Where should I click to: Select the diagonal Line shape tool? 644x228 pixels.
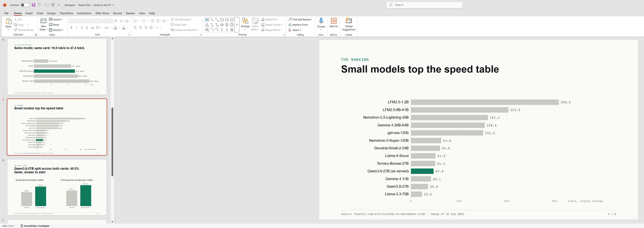212,20
